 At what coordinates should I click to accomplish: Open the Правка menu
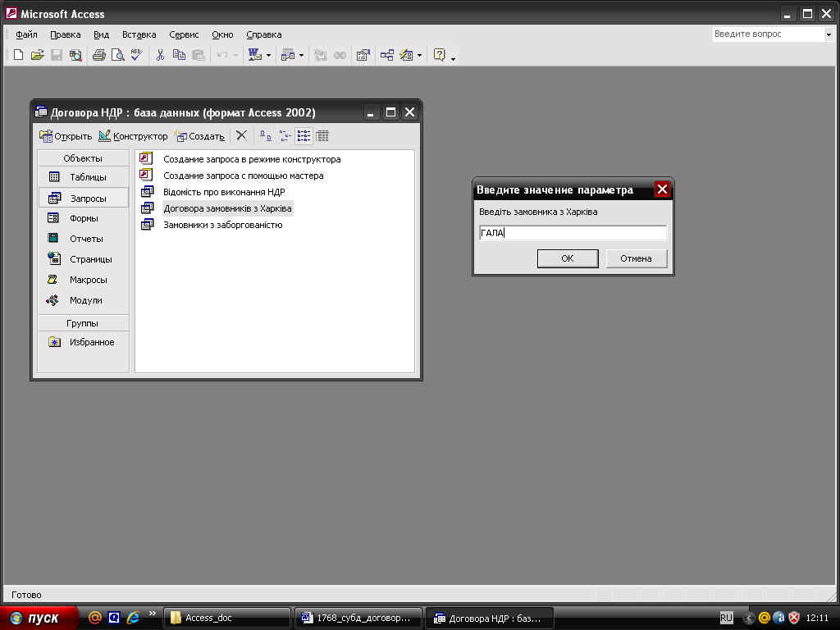coord(66,34)
